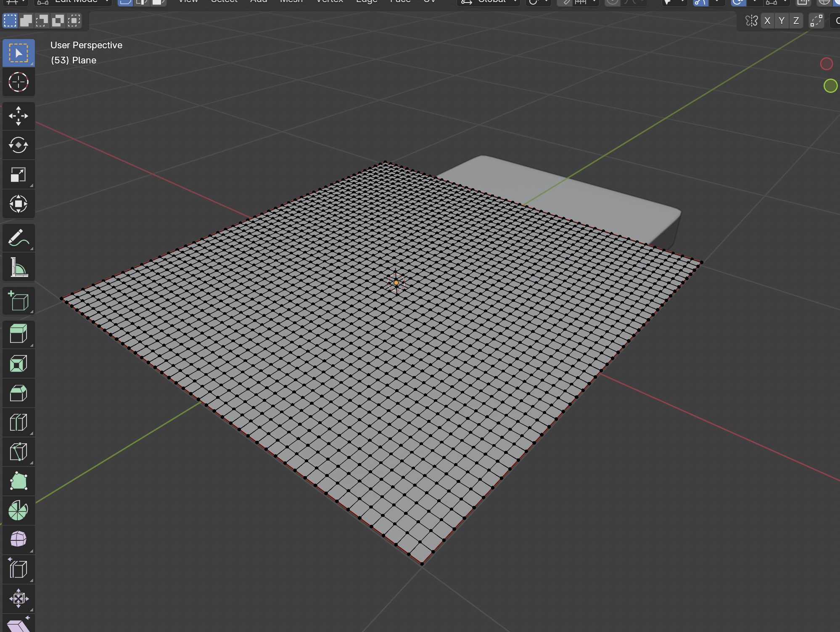
Task: Choose the Move tool
Action: (18, 116)
